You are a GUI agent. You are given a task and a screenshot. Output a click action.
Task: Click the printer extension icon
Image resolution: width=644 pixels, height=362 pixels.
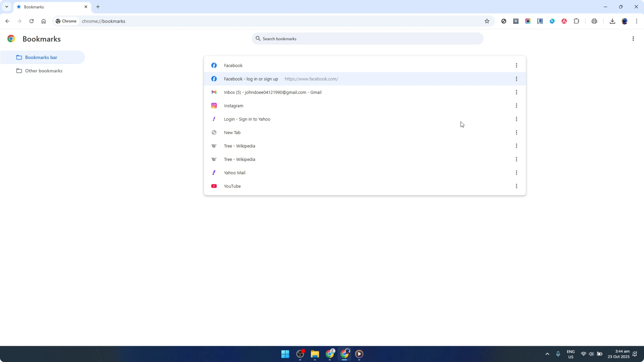594,21
